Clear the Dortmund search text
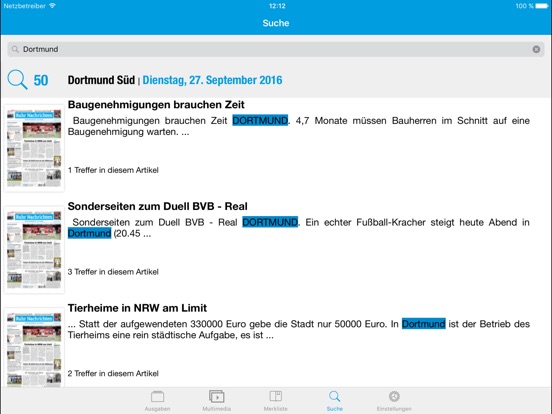The image size is (552, 414). [536, 49]
